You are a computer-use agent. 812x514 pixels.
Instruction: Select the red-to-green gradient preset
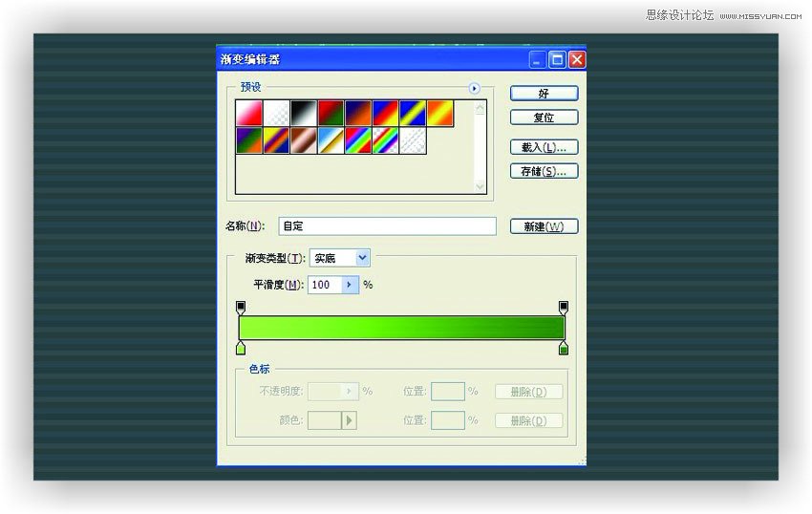331,113
